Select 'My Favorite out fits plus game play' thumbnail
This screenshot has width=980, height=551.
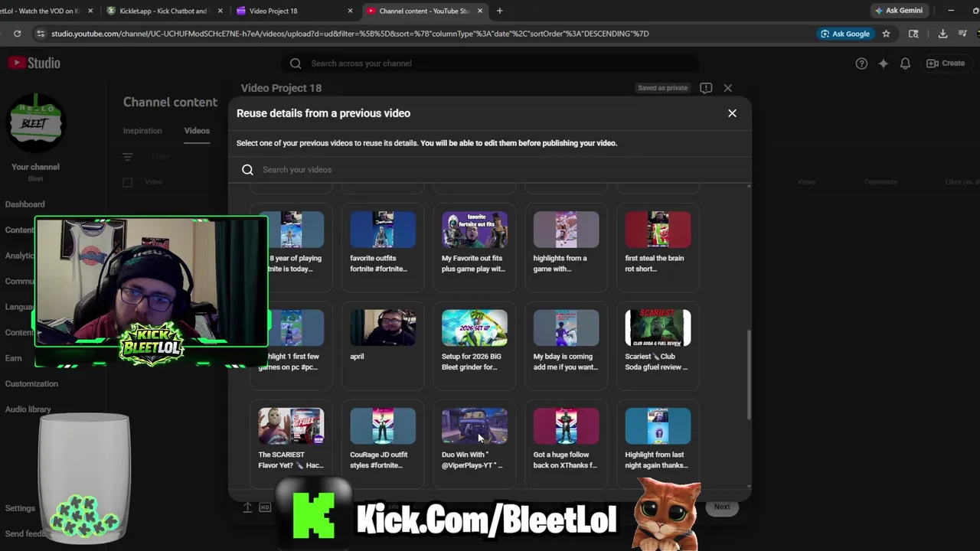(475, 230)
